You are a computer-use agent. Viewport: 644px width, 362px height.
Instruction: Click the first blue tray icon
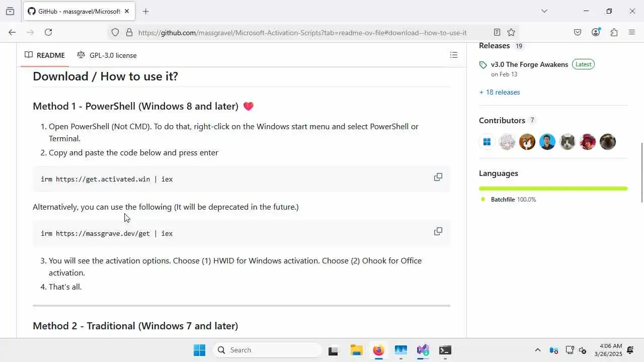pos(553,350)
